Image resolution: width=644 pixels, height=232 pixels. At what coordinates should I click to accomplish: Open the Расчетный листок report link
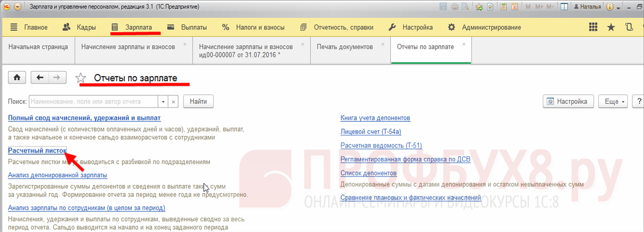[x=37, y=150]
